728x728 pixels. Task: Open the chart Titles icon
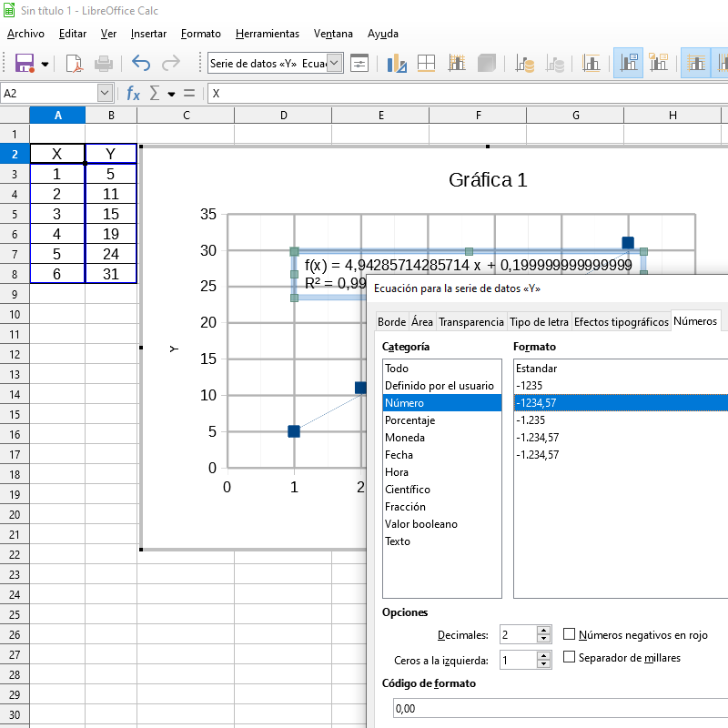pos(591,63)
